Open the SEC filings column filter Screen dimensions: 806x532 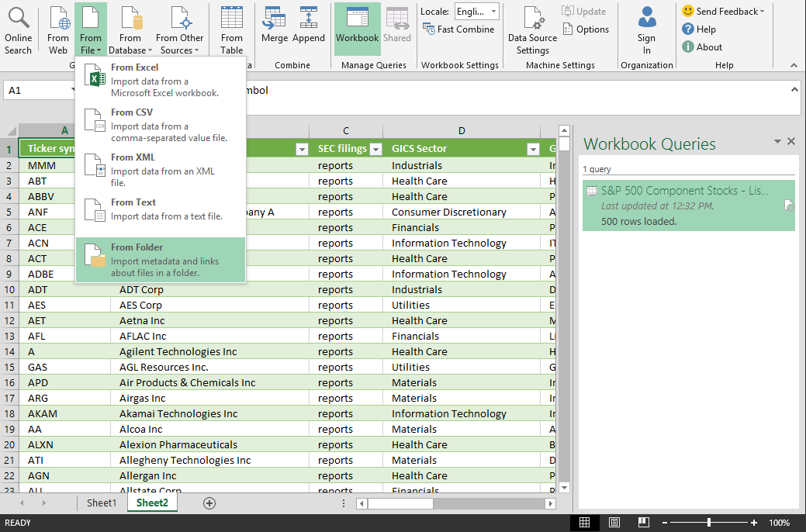coord(376,149)
